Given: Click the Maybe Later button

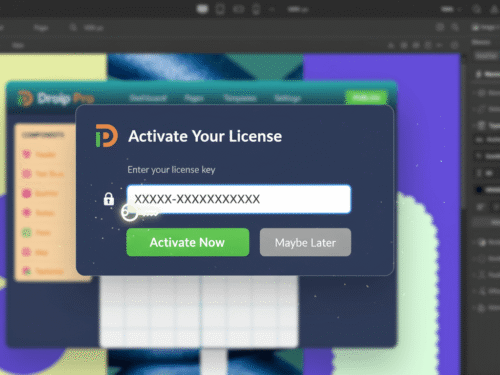Looking at the screenshot, I should 305,242.
